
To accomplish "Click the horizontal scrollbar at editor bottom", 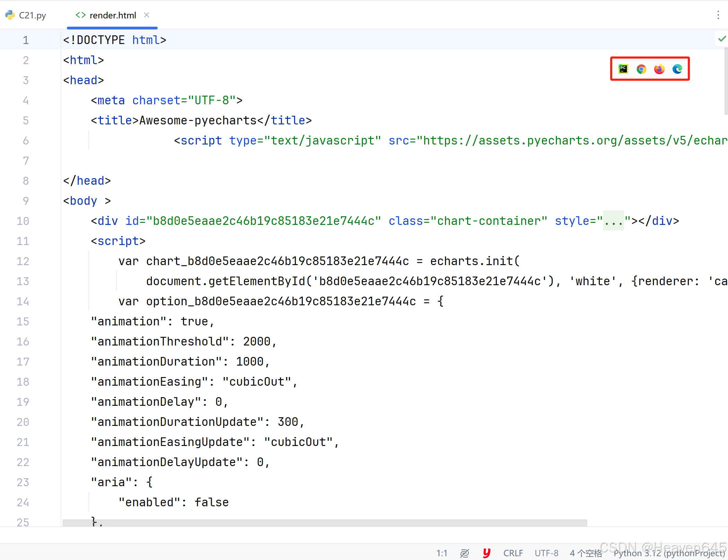I will pos(325,523).
